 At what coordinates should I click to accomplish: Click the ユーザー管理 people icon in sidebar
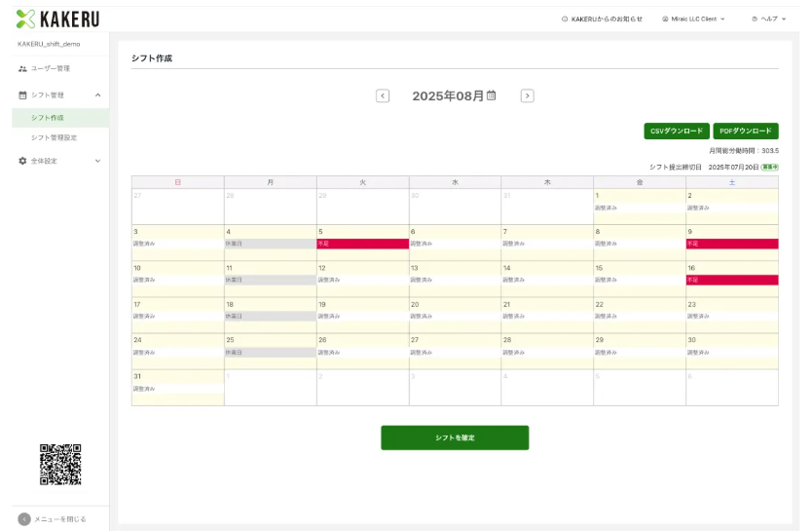click(23, 68)
